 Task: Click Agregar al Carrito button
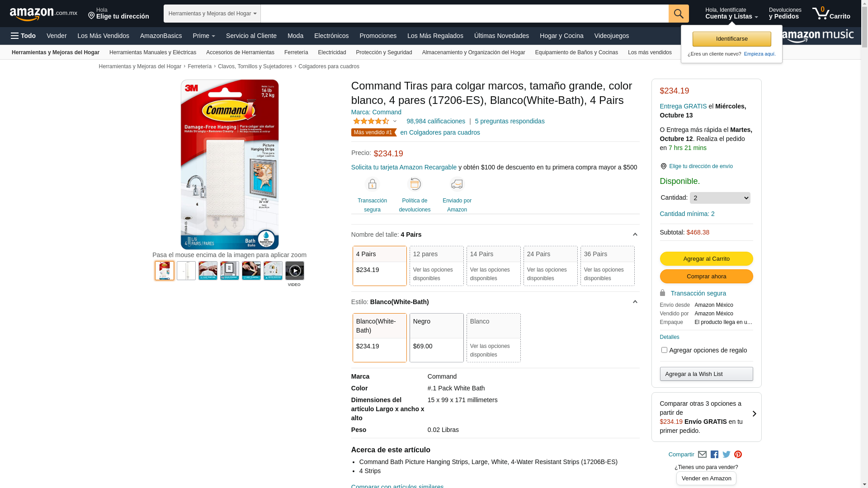coord(706,259)
